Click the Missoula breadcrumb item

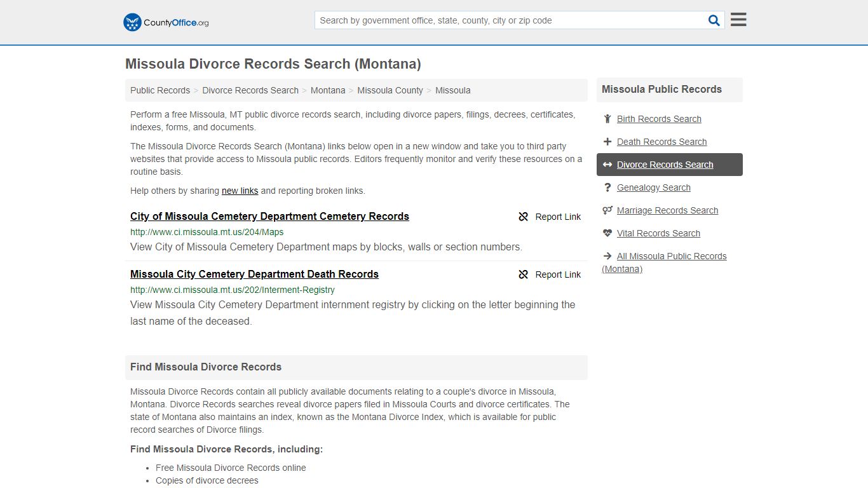pos(453,90)
